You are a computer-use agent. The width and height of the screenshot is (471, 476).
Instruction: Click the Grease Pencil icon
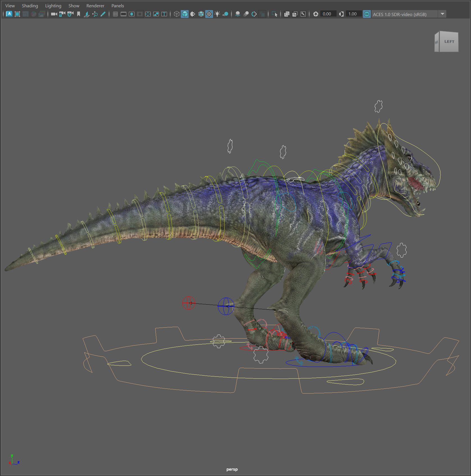point(103,14)
